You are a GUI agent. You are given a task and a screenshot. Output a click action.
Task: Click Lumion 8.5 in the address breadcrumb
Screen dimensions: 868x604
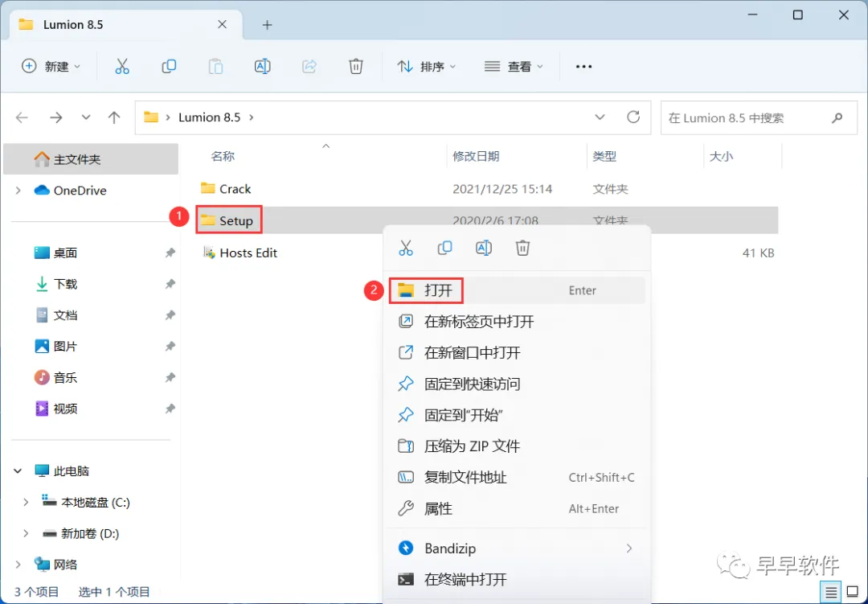209,117
